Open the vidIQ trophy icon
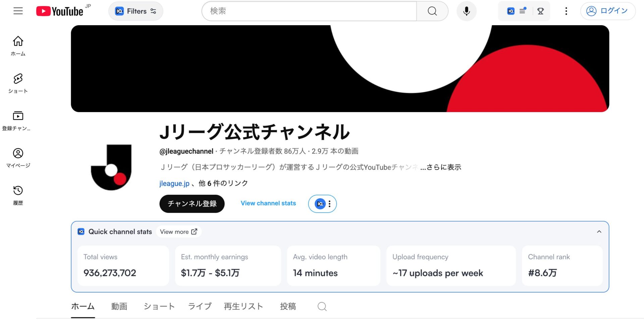The width and height of the screenshot is (644, 327). [540, 11]
